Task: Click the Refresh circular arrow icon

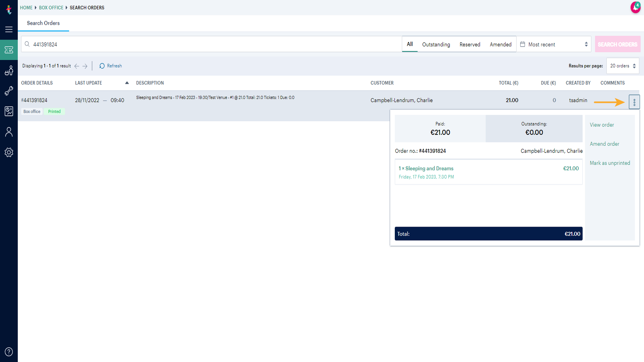Action: (x=102, y=66)
